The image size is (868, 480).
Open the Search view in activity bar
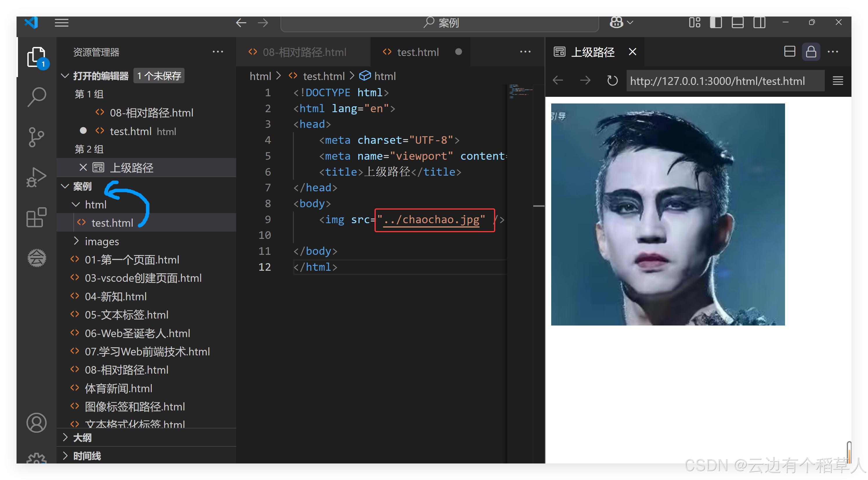(36, 97)
